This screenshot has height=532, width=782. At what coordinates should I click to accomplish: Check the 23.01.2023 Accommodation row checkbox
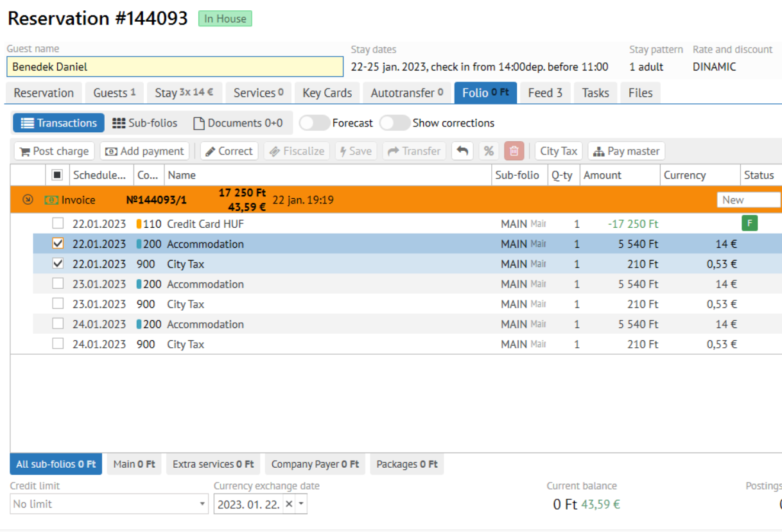(x=58, y=284)
